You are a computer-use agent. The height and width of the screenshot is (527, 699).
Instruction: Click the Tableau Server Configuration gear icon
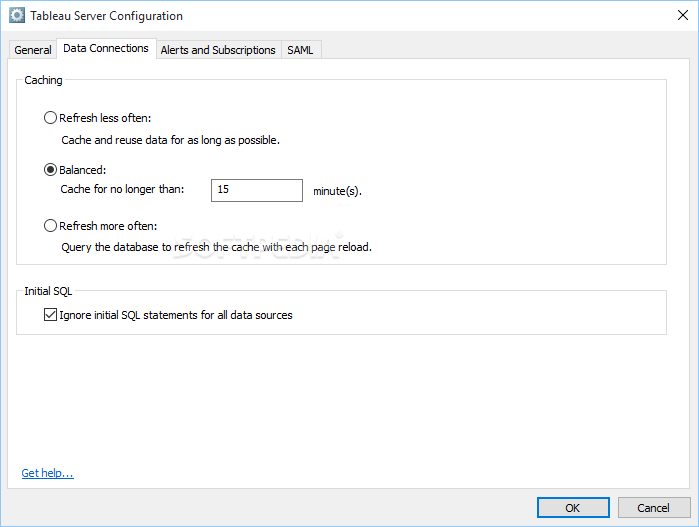click(17, 16)
